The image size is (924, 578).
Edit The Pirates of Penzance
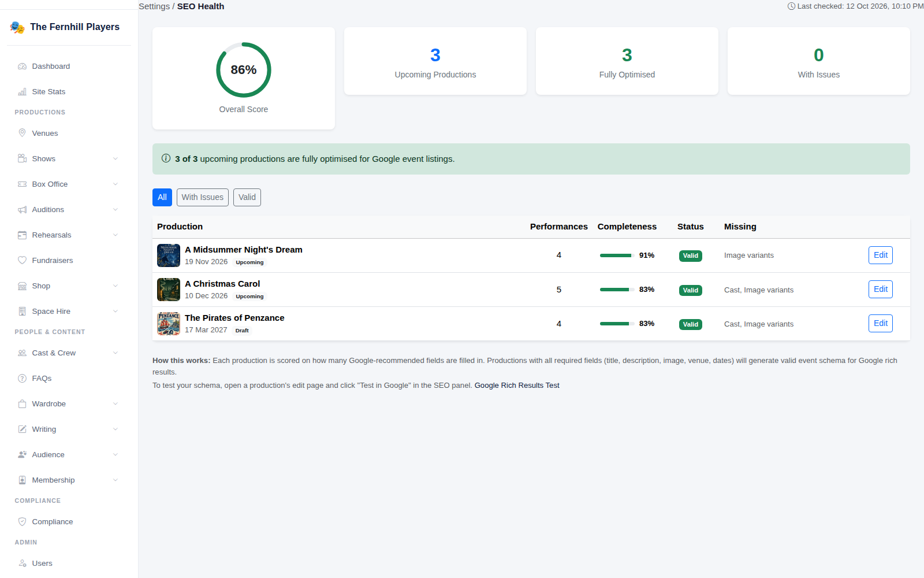click(x=881, y=323)
